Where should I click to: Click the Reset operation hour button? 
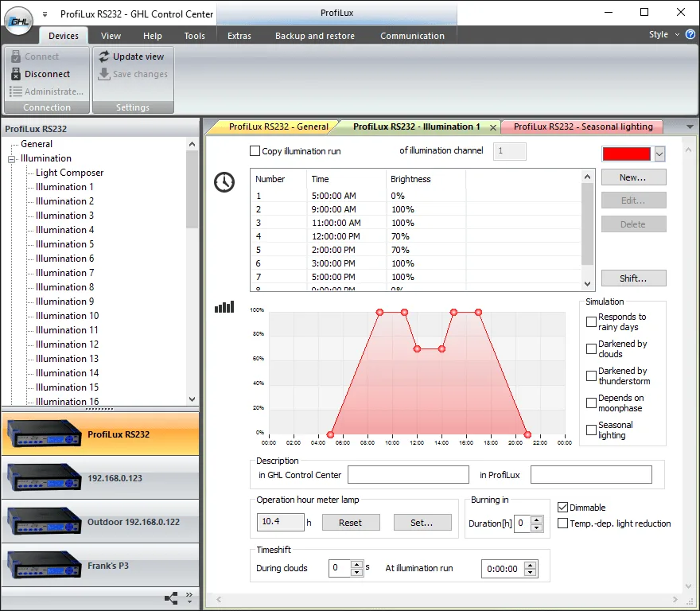351,523
